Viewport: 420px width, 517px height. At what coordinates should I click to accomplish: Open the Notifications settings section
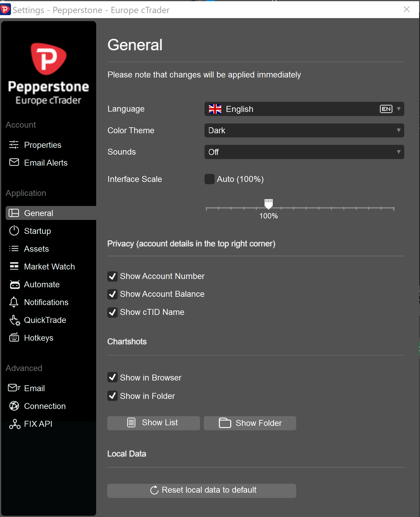(x=46, y=302)
